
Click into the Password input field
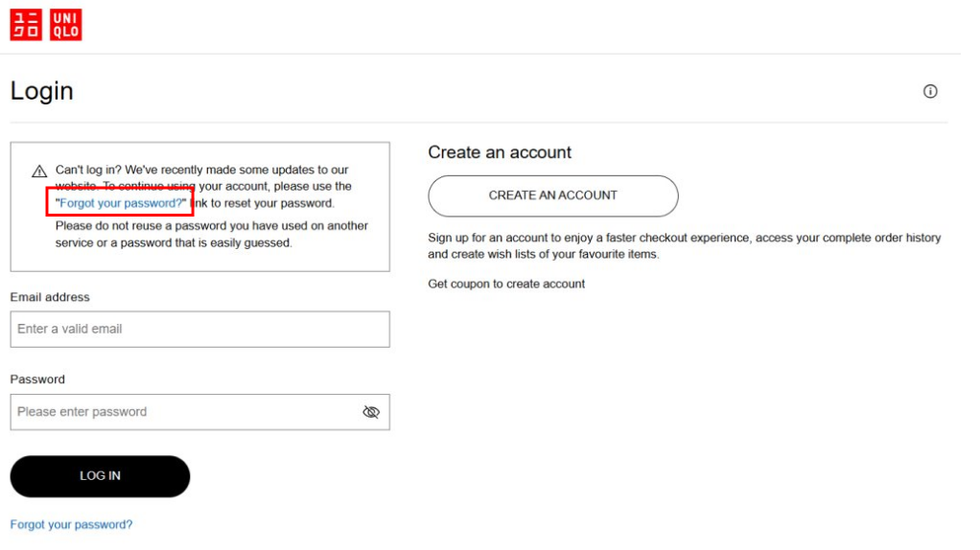[182, 412]
